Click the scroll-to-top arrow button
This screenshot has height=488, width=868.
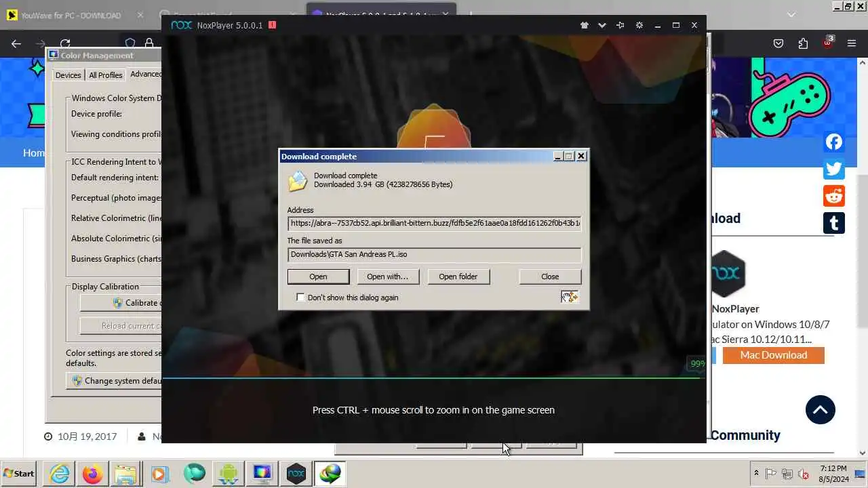pyautogui.click(x=821, y=410)
